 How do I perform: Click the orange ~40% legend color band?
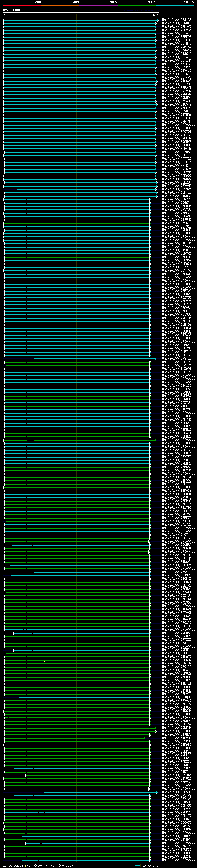coord(60,6)
